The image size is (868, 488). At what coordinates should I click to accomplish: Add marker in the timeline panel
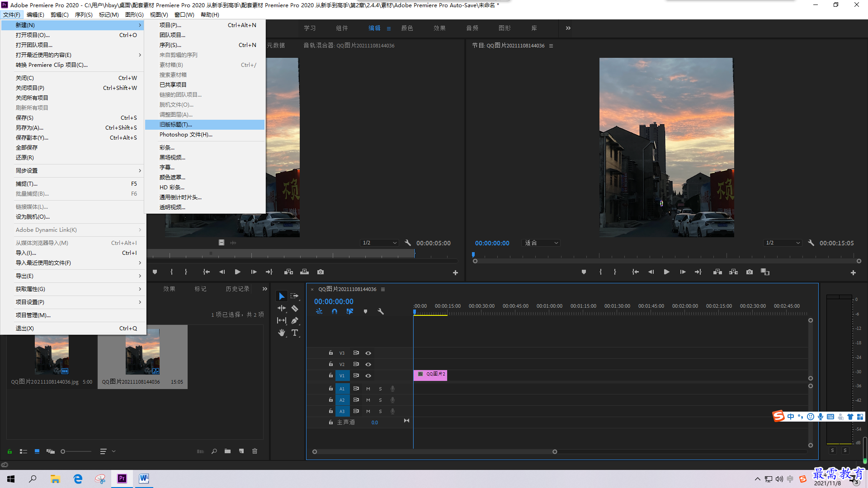[365, 311]
